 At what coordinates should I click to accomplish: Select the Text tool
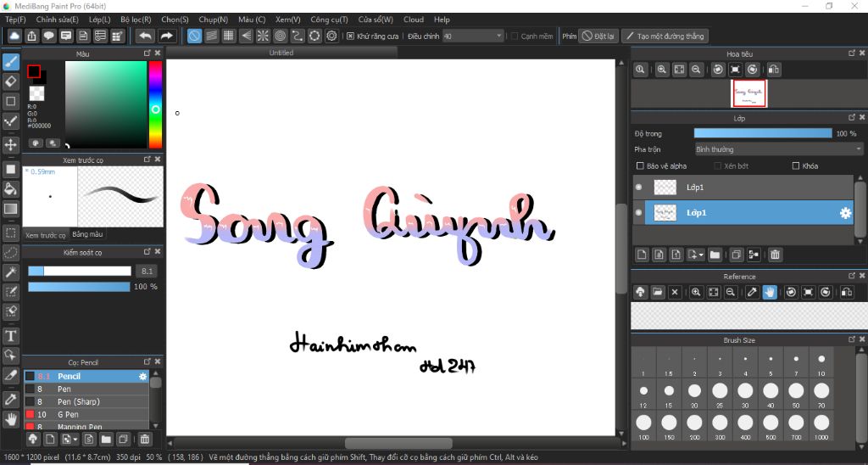10,336
